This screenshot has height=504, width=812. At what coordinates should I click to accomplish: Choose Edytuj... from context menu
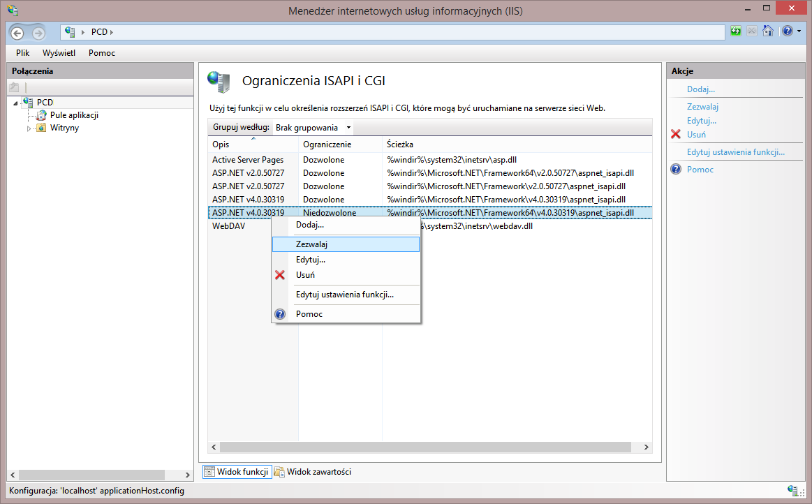point(346,260)
